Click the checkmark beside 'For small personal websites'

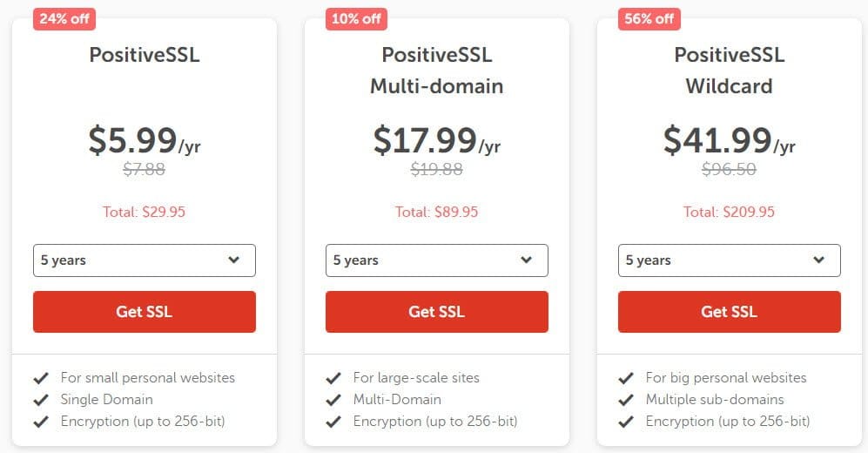coord(40,378)
